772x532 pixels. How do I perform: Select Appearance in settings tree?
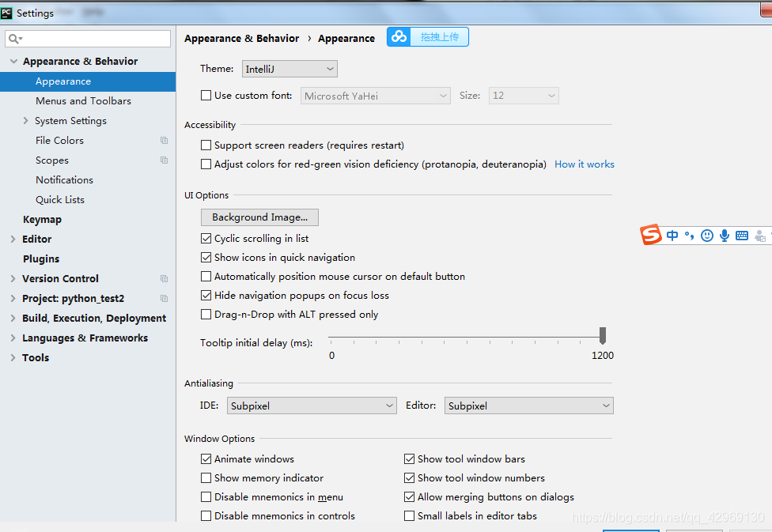pos(88,81)
